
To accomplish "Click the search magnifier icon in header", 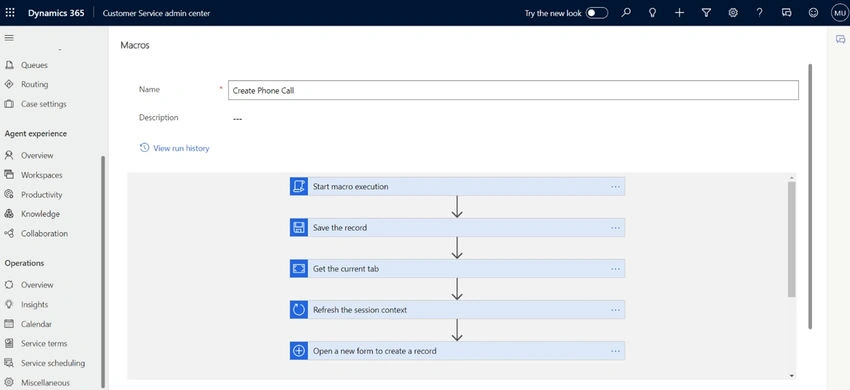I will (626, 12).
